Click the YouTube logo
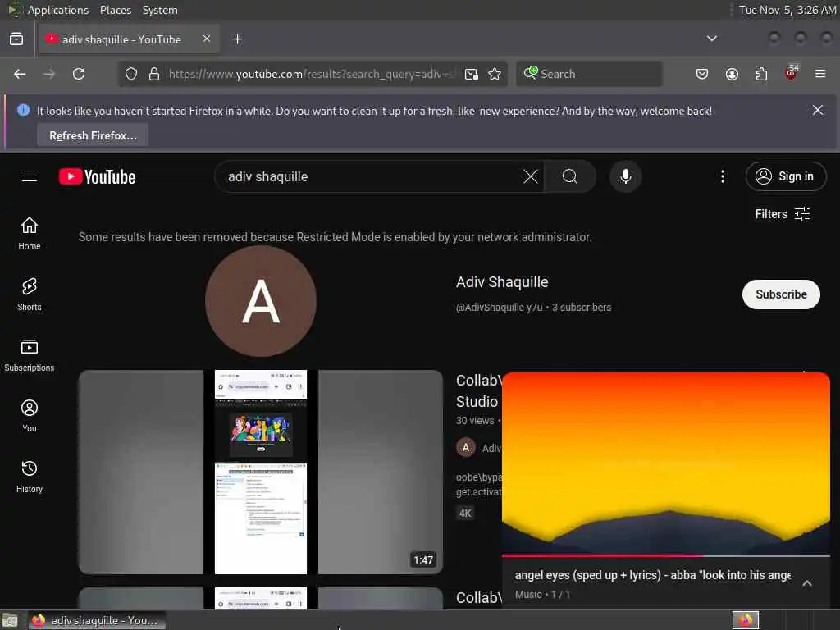The image size is (840, 630). (97, 177)
